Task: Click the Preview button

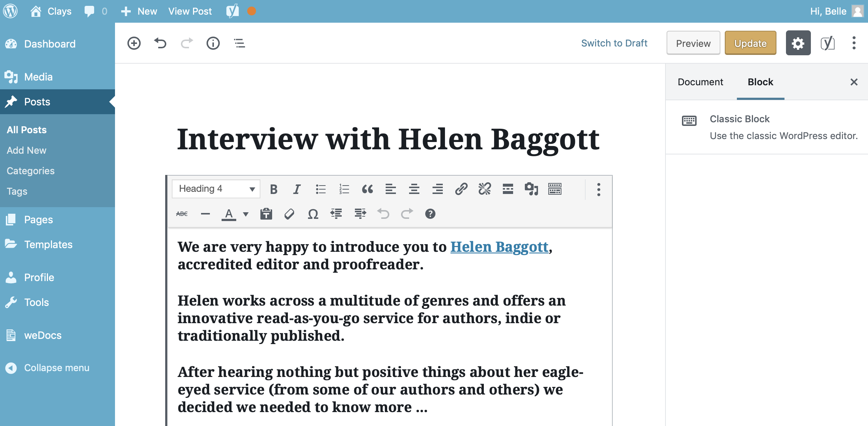Action: [693, 43]
